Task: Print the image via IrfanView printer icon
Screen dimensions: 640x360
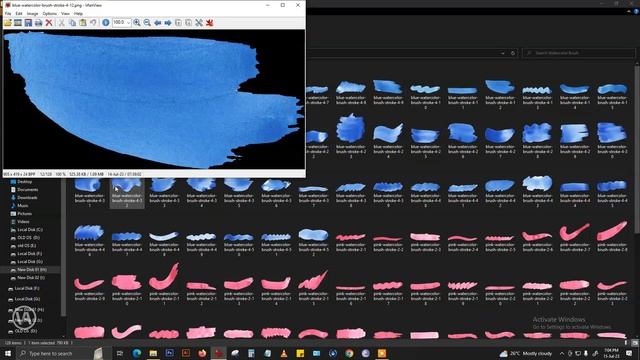Action: click(38, 23)
